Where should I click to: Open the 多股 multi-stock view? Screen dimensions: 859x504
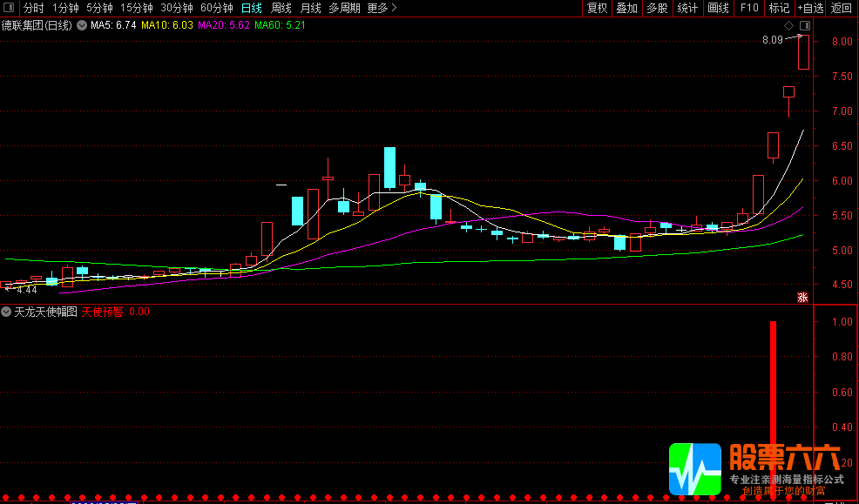coord(657,8)
